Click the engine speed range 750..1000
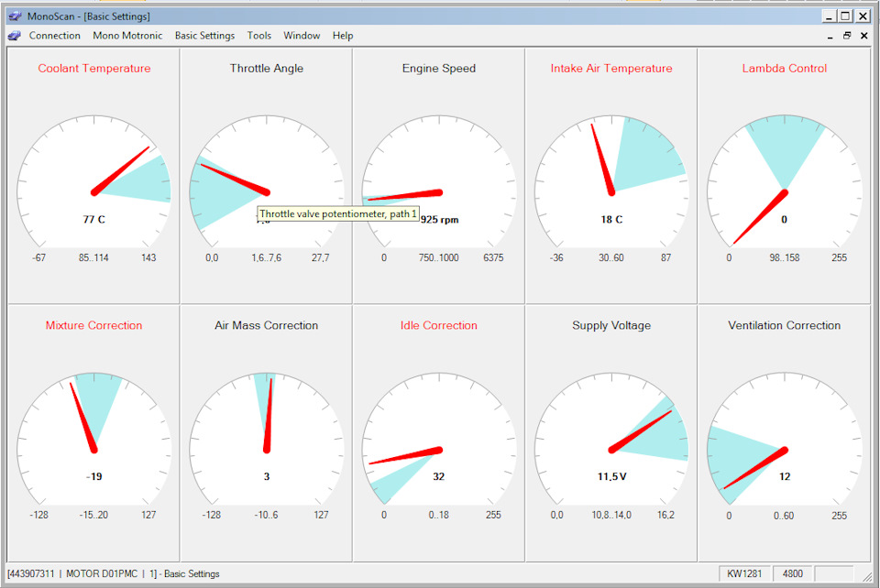This screenshot has height=588, width=880. 439,258
